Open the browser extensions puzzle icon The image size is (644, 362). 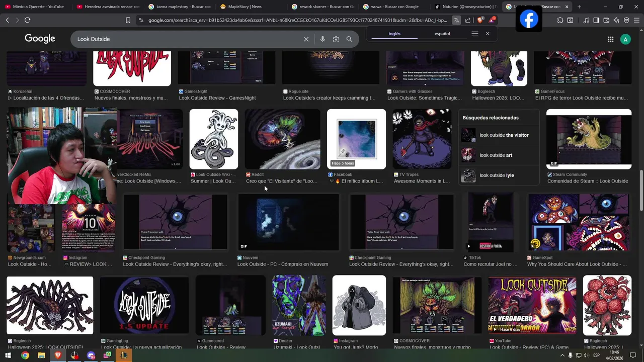560,20
